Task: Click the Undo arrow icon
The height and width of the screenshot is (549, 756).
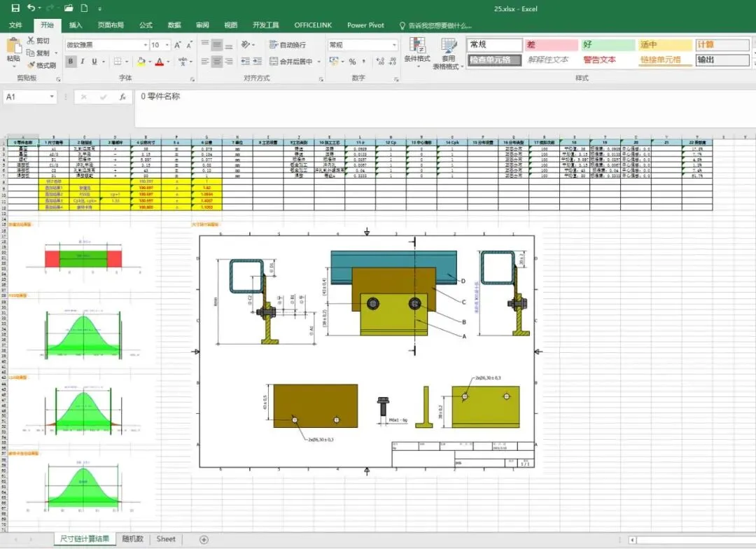Action: point(31,8)
